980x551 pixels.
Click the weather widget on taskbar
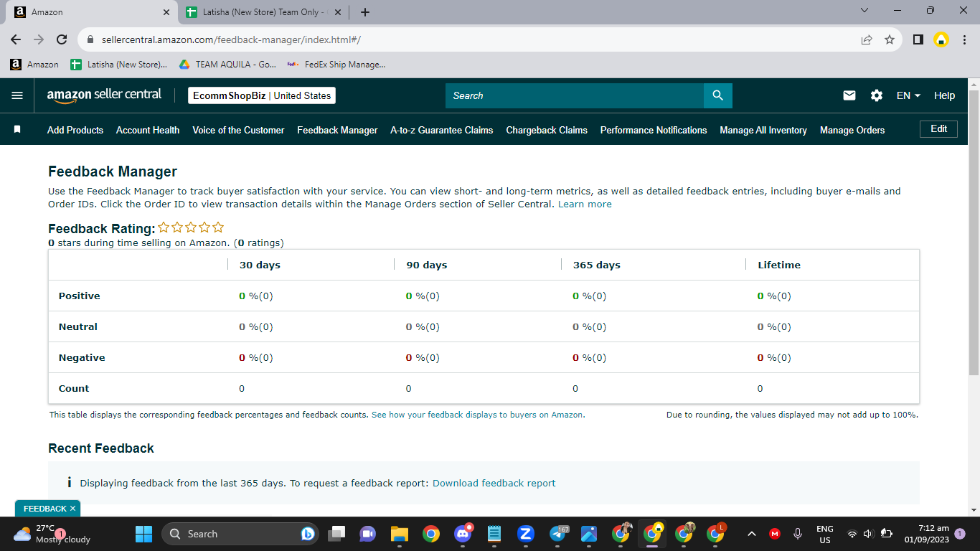click(x=53, y=534)
